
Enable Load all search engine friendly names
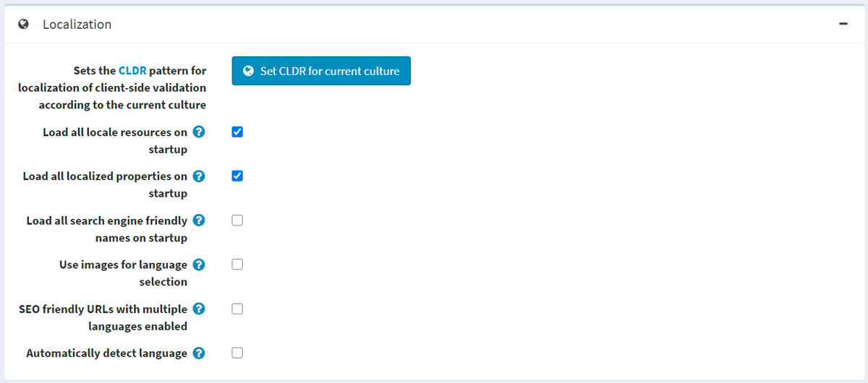(x=237, y=220)
